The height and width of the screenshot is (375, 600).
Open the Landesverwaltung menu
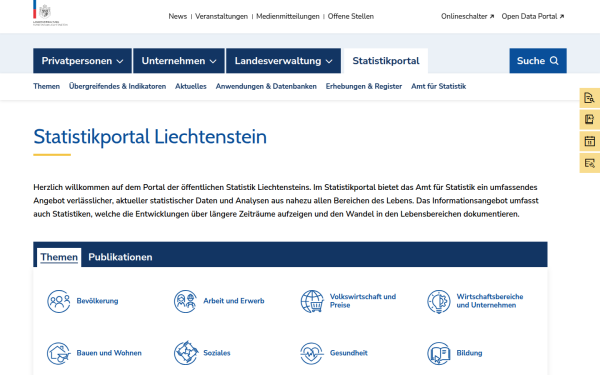pyautogui.click(x=284, y=61)
